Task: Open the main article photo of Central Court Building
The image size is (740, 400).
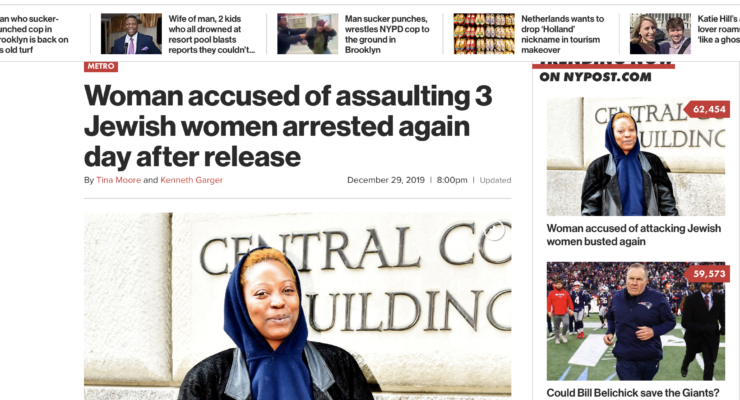Action: click(297, 306)
